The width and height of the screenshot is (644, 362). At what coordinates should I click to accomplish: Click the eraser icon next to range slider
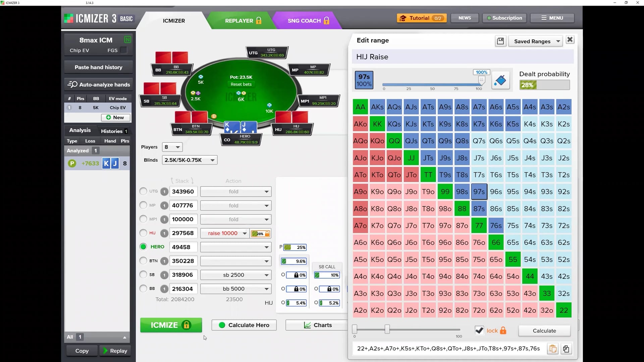click(500, 80)
